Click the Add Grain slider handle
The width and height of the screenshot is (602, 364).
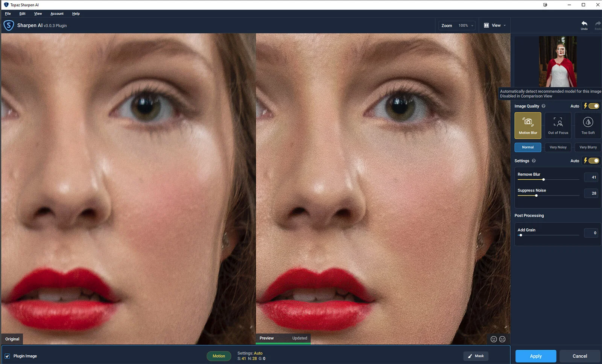(521, 235)
